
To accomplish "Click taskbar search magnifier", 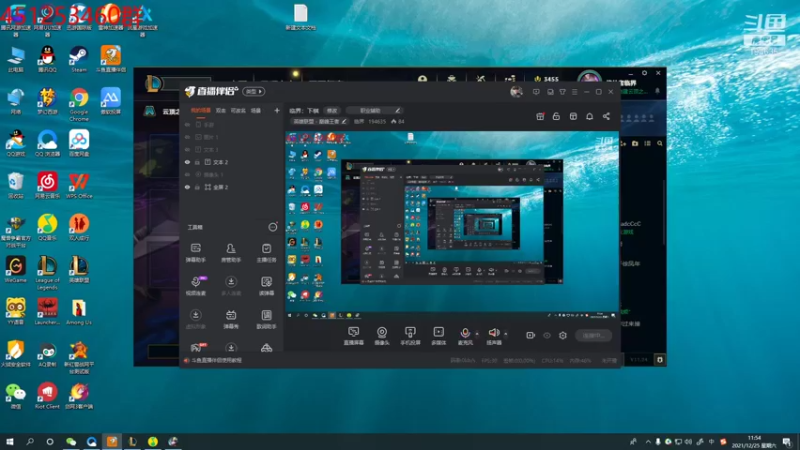I will (30, 442).
